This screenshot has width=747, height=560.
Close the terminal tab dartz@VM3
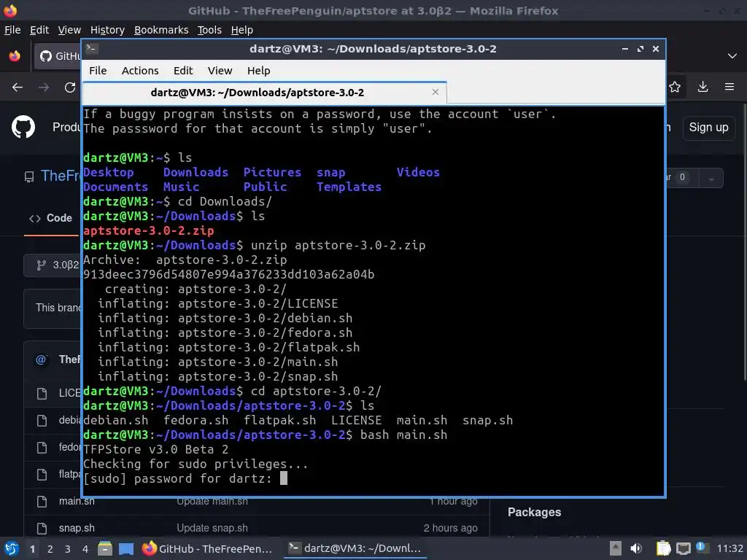(x=435, y=92)
